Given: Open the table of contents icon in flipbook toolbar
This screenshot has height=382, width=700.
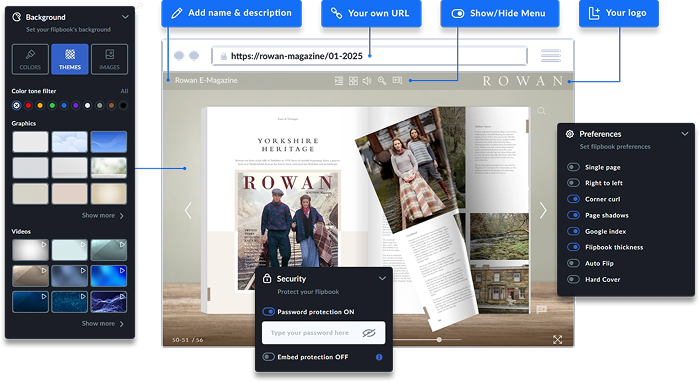Looking at the screenshot, I should click(339, 81).
